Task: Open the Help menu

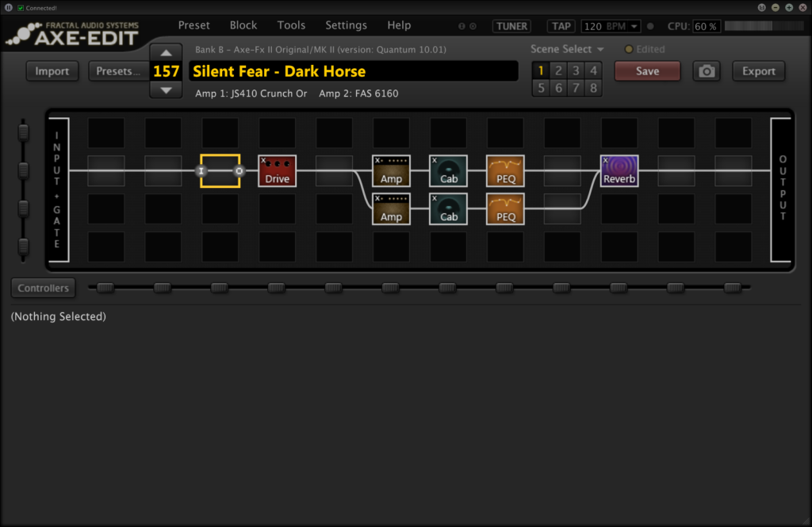Action: pyautogui.click(x=399, y=25)
